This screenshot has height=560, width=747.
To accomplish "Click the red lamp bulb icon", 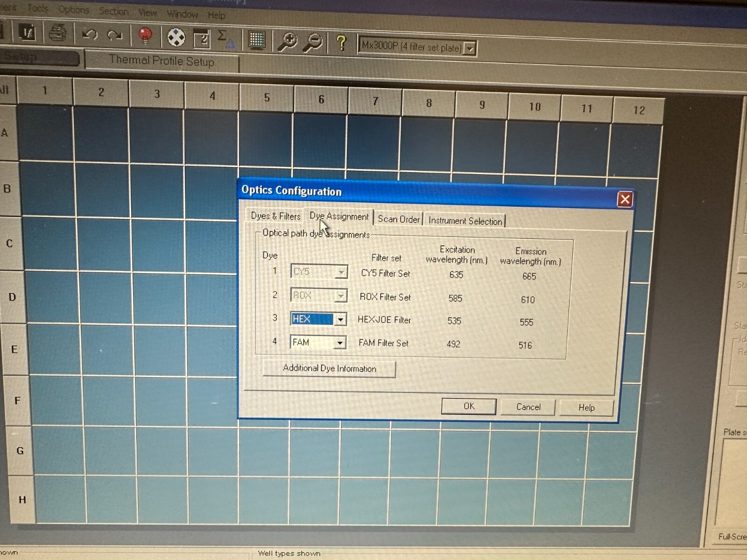I will [x=146, y=36].
